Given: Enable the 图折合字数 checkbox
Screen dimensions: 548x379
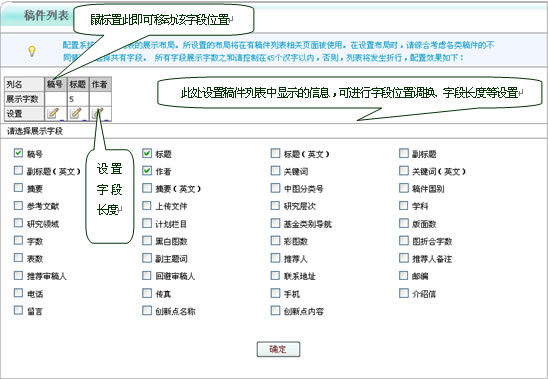Looking at the screenshot, I should (x=404, y=241).
